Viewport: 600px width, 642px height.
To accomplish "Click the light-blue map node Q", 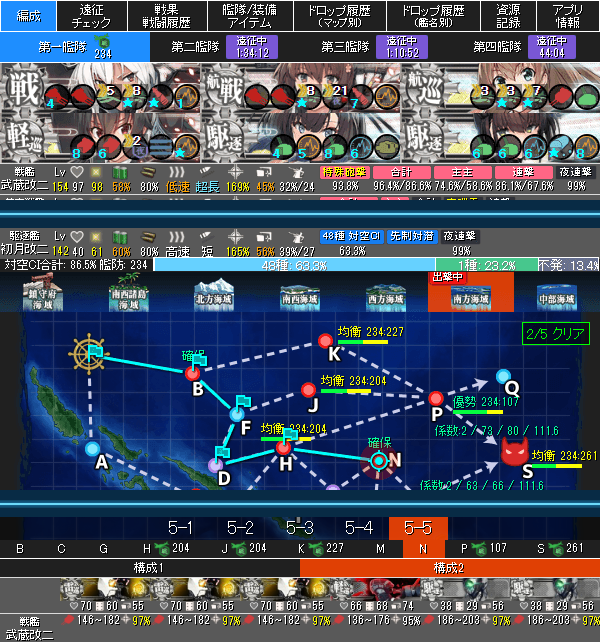I will coord(503,376).
